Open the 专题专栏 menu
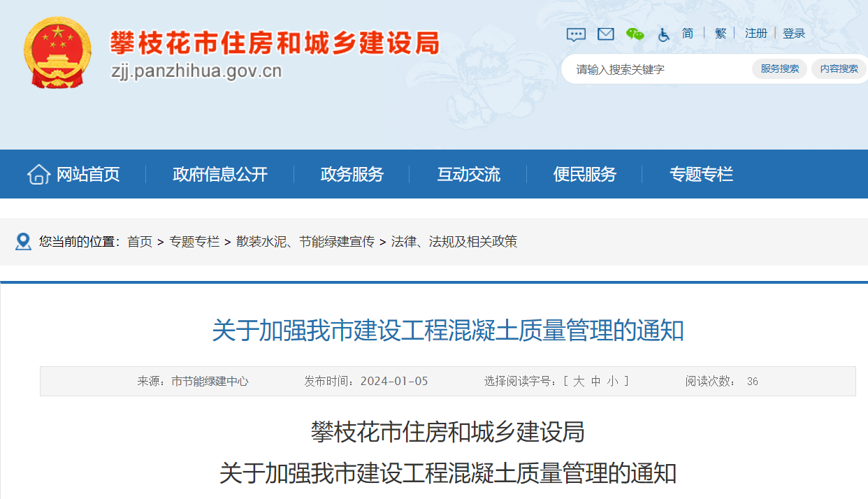868x499 pixels. [x=702, y=174]
